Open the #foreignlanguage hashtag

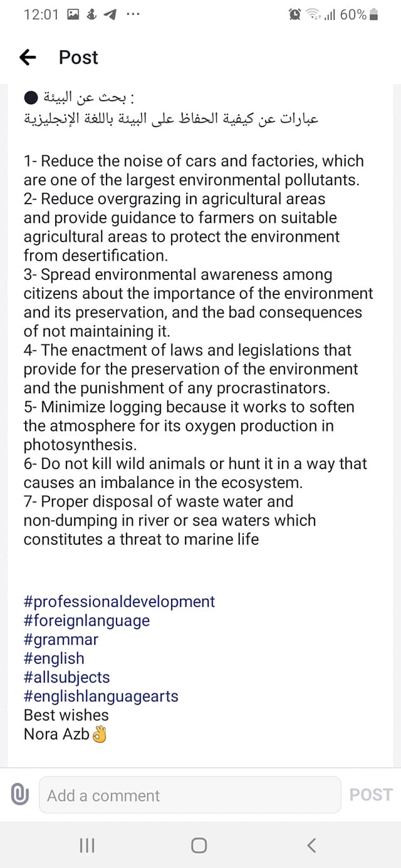pyautogui.click(x=86, y=621)
